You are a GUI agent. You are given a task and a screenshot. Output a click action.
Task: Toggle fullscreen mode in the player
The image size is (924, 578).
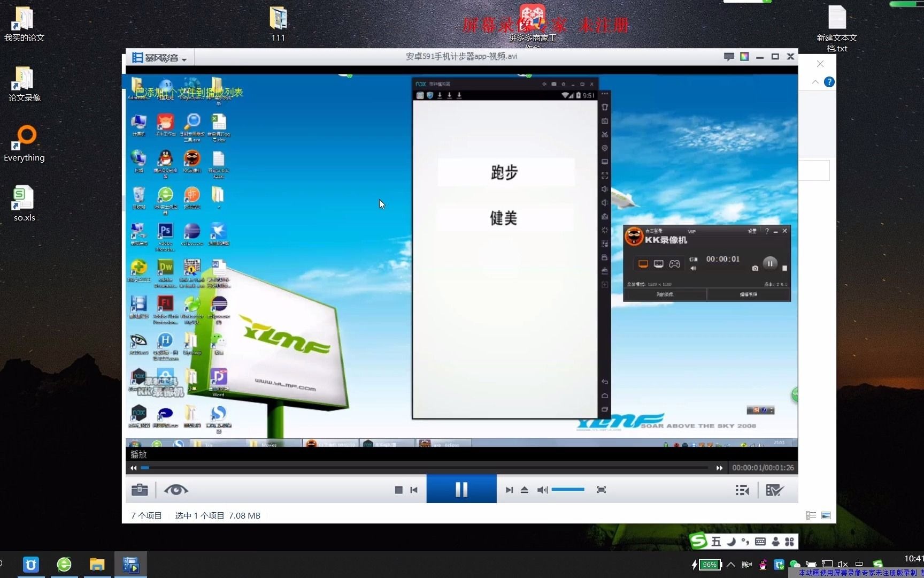(601, 490)
